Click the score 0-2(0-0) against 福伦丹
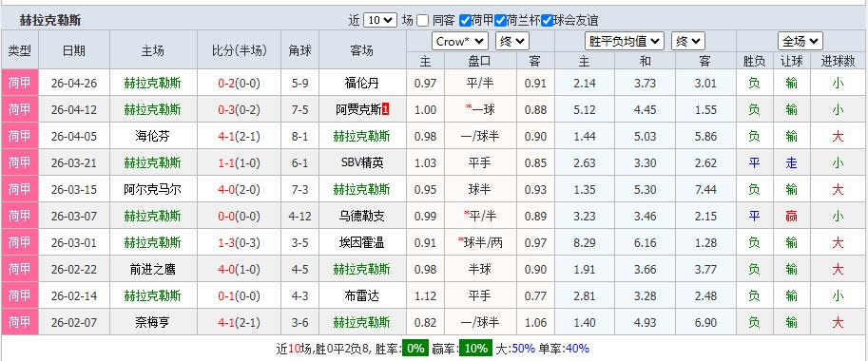The image size is (868, 361). click(240, 84)
